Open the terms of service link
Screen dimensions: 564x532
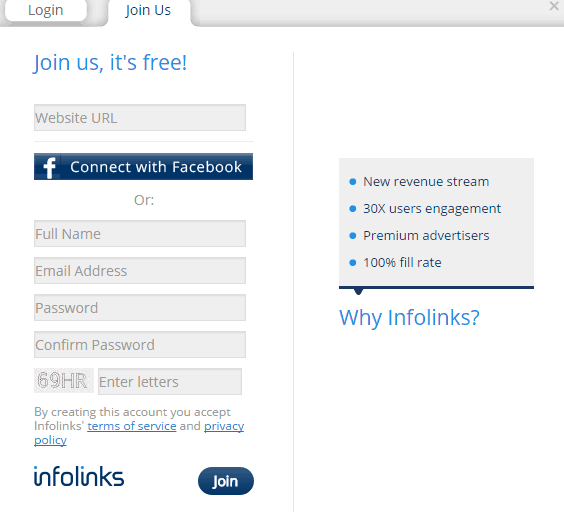(x=132, y=426)
